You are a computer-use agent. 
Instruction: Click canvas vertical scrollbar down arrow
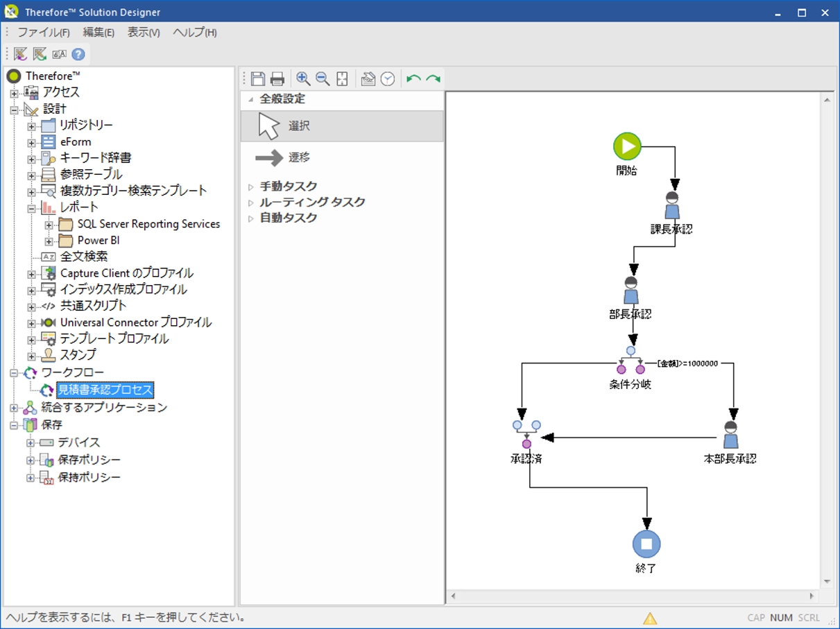point(827,581)
